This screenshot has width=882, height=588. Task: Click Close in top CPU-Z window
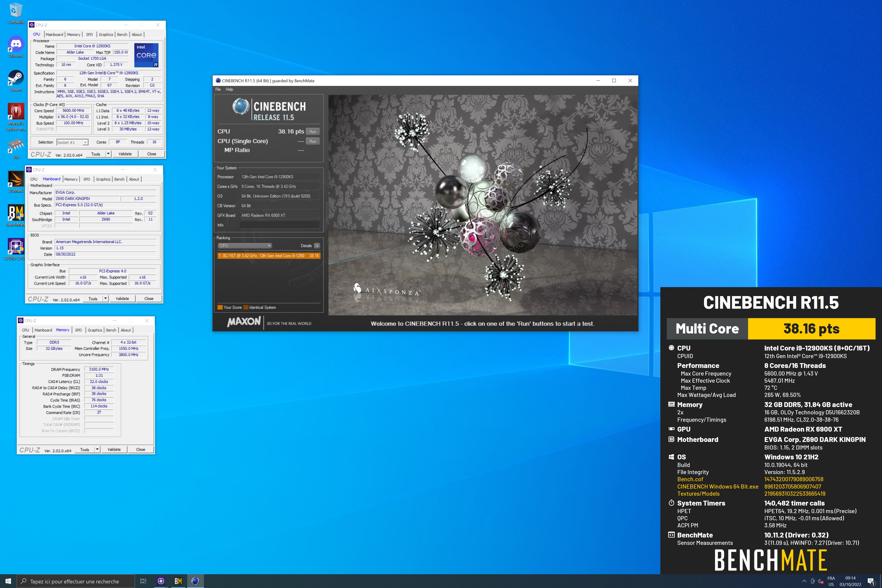point(152,154)
